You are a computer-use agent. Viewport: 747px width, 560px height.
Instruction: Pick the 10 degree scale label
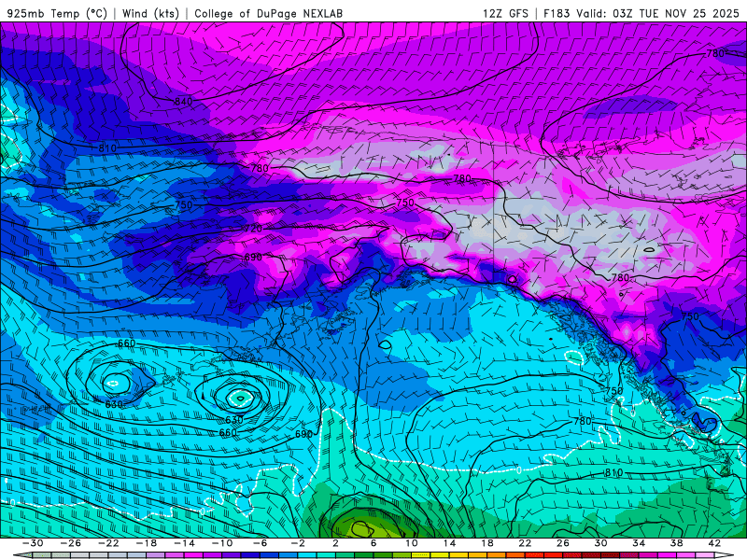point(412,543)
